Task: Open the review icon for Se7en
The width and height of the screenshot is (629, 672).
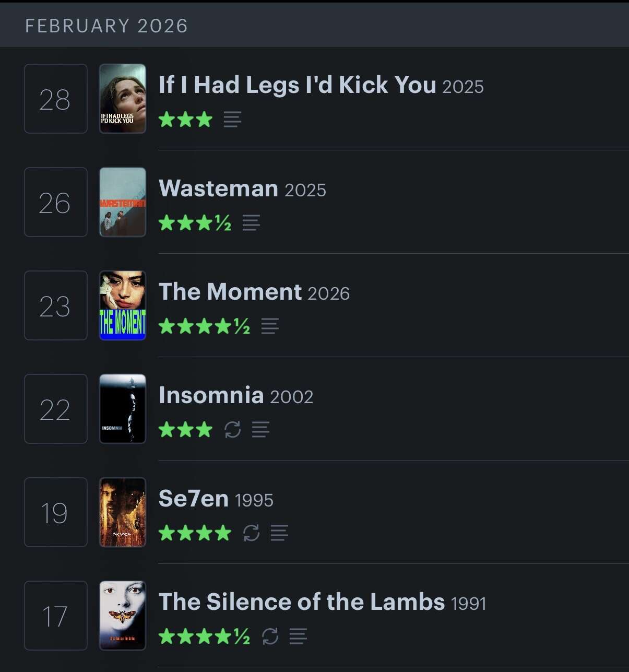Action: point(279,533)
